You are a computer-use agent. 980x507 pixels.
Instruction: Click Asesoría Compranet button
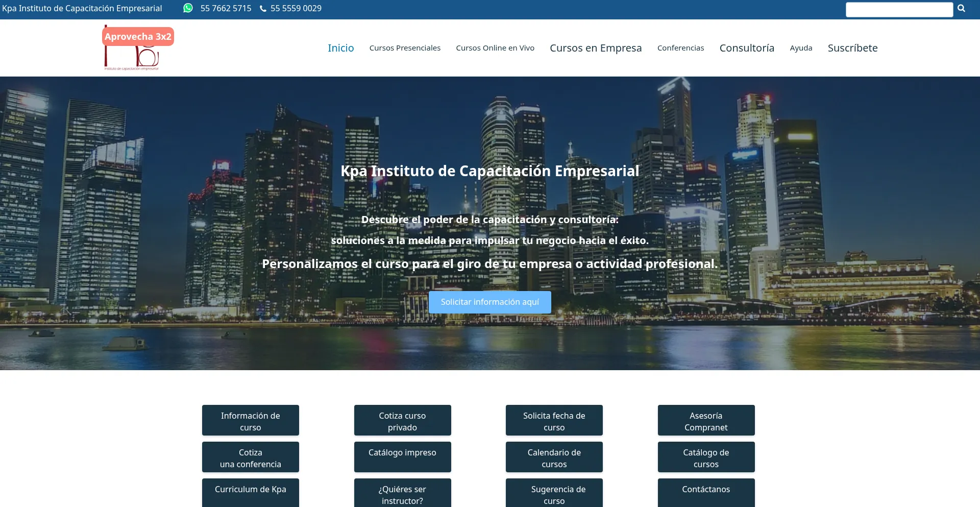[706, 421]
